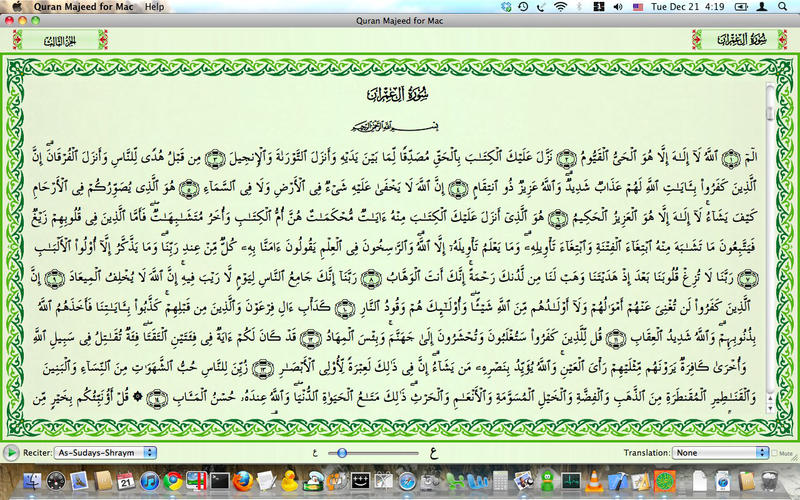Open the Translation dropdown set to None
800x500 pixels.
[x=720, y=453]
